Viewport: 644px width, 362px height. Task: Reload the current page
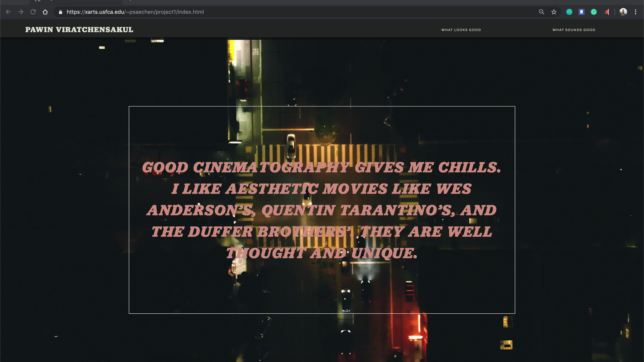pos(33,12)
